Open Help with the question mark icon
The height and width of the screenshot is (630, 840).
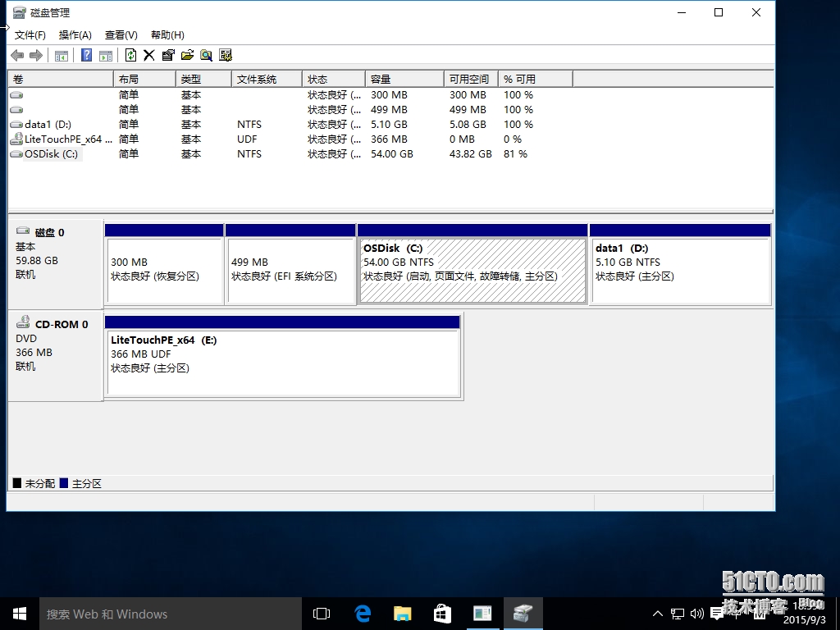tap(86, 55)
